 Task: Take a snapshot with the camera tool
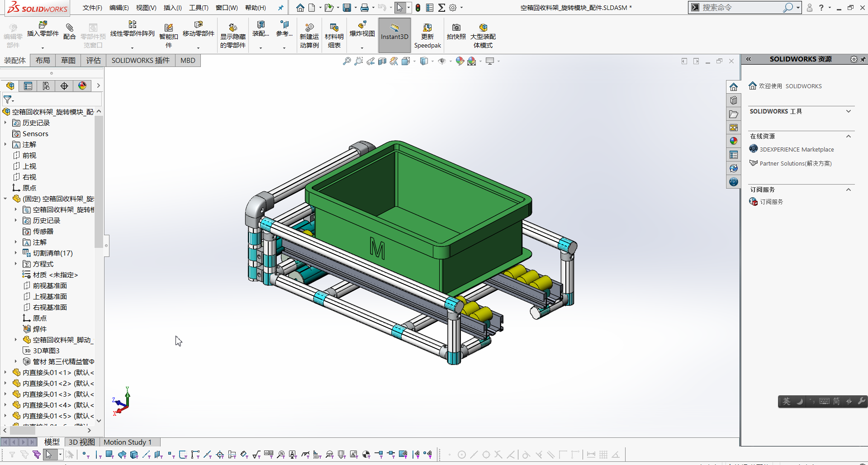tap(456, 32)
